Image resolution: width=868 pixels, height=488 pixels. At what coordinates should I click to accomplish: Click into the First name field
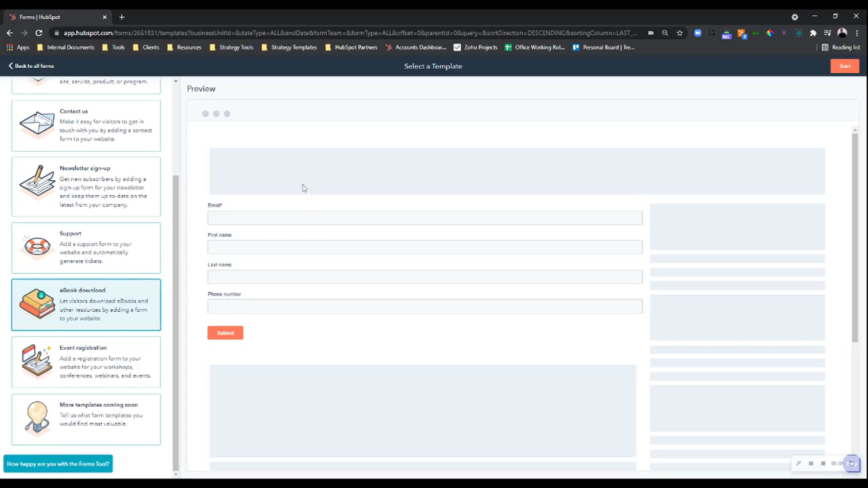point(425,247)
